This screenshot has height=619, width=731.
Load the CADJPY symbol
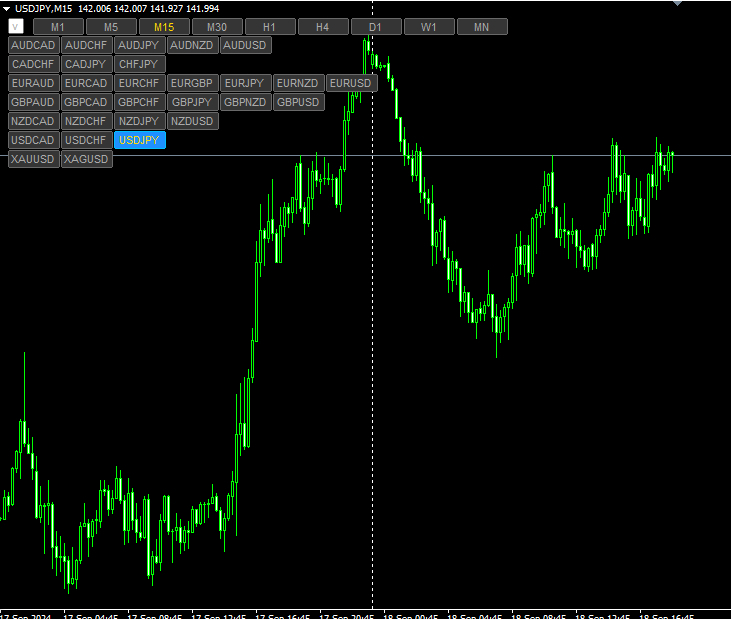coord(86,64)
